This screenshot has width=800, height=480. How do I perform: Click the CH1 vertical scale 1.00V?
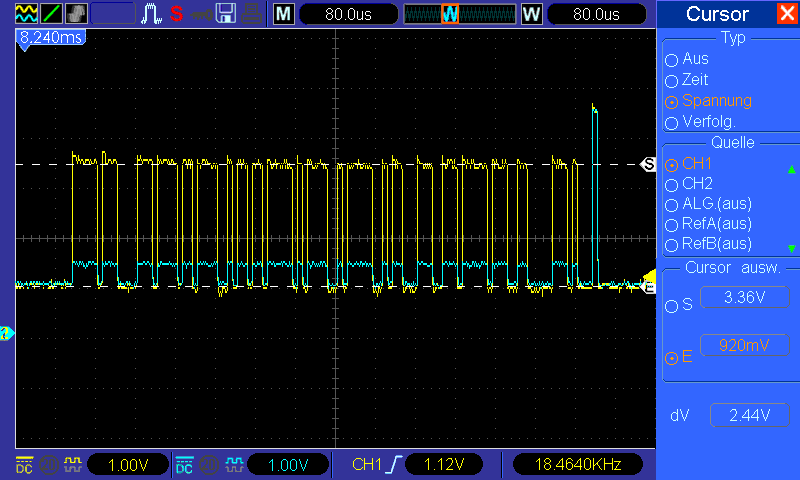coord(128,465)
